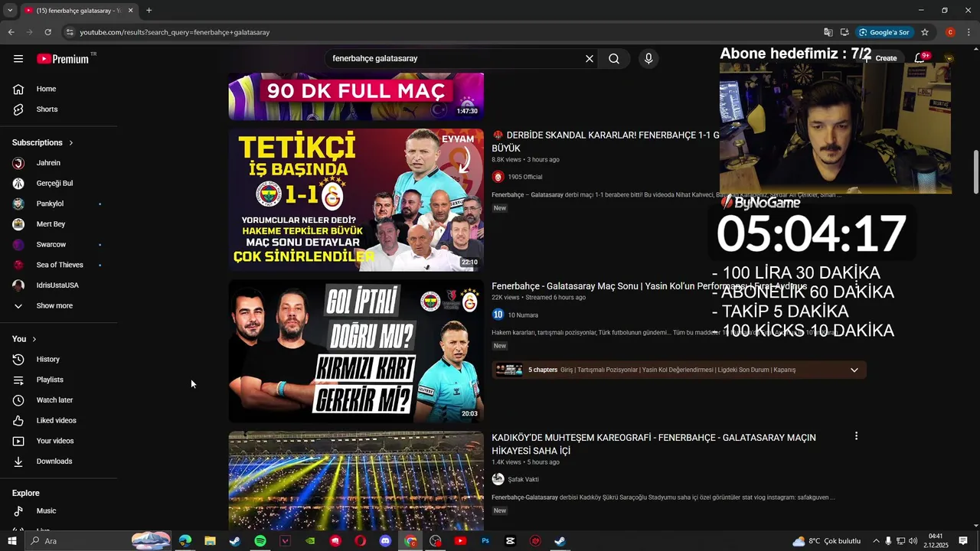Click the page vertical scrollbar thumb
The height and width of the screenshot is (551, 980).
click(x=975, y=172)
